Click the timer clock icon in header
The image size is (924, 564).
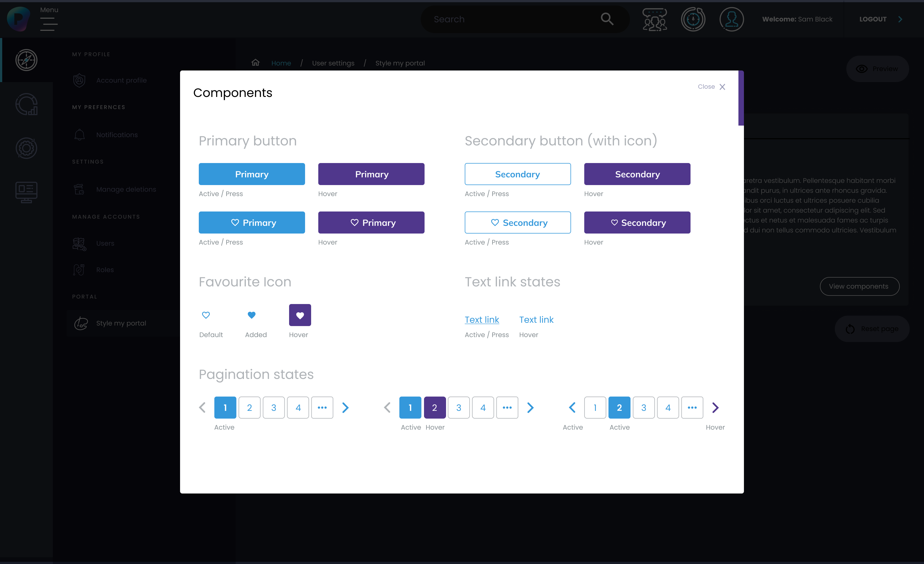pyautogui.click(x=693, y=19)
